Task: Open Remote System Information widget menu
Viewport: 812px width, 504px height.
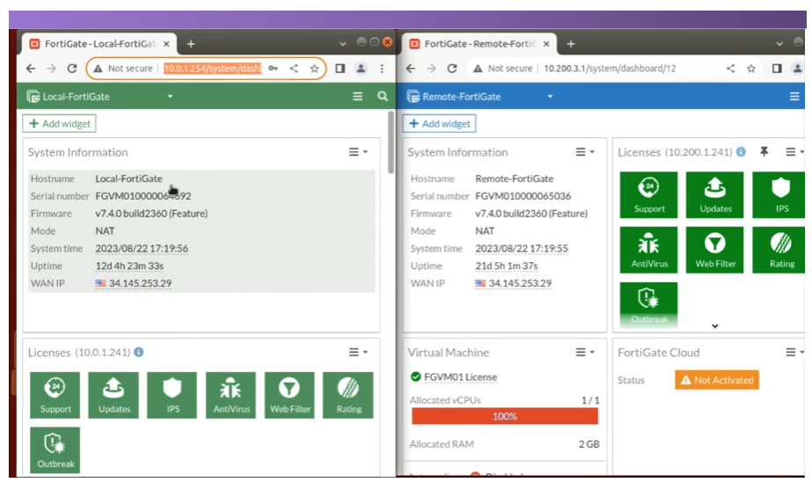Action: point(585,152)
